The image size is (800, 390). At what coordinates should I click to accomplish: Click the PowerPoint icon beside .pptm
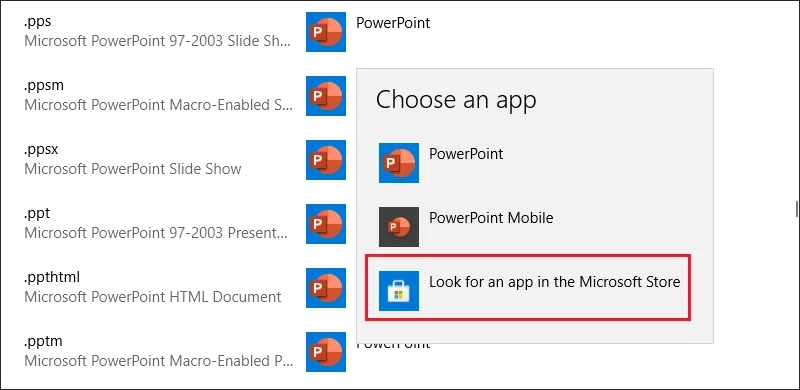326,352
